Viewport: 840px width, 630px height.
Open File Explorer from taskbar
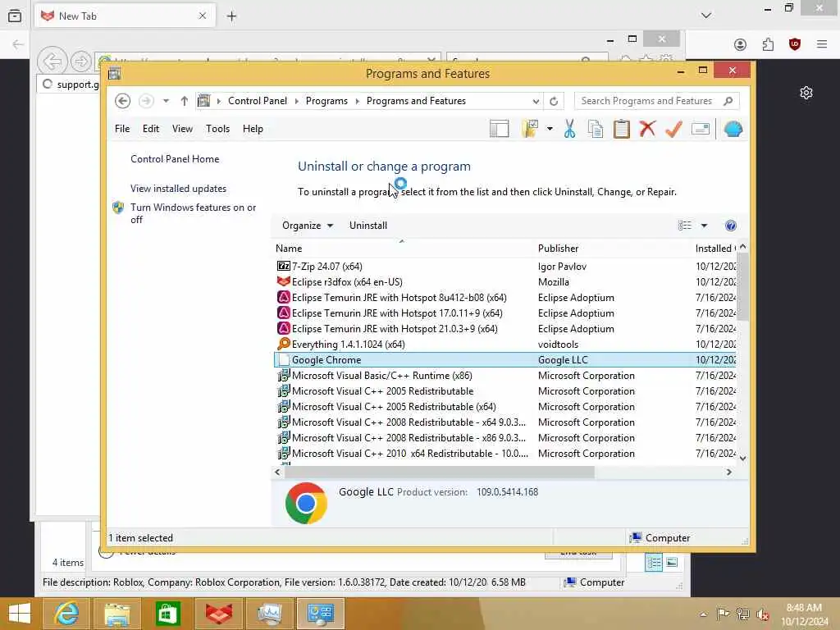click(116, 614)
